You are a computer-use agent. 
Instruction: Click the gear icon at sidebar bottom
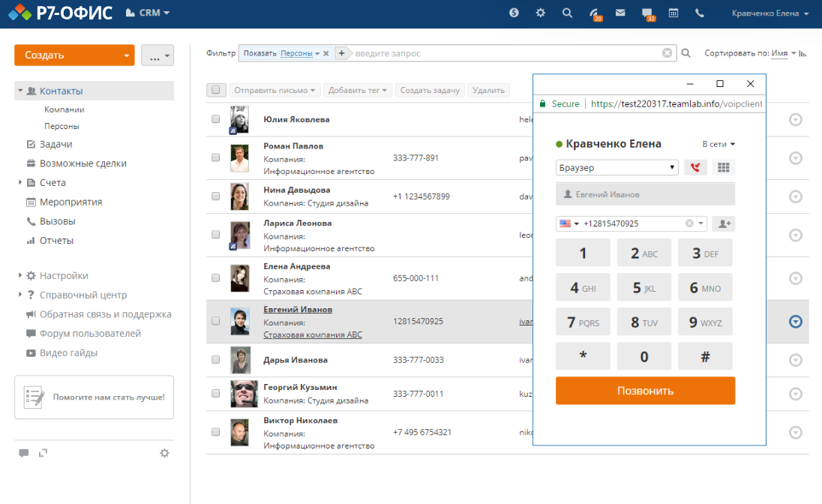pyautogui.click(x=164, y=453)
